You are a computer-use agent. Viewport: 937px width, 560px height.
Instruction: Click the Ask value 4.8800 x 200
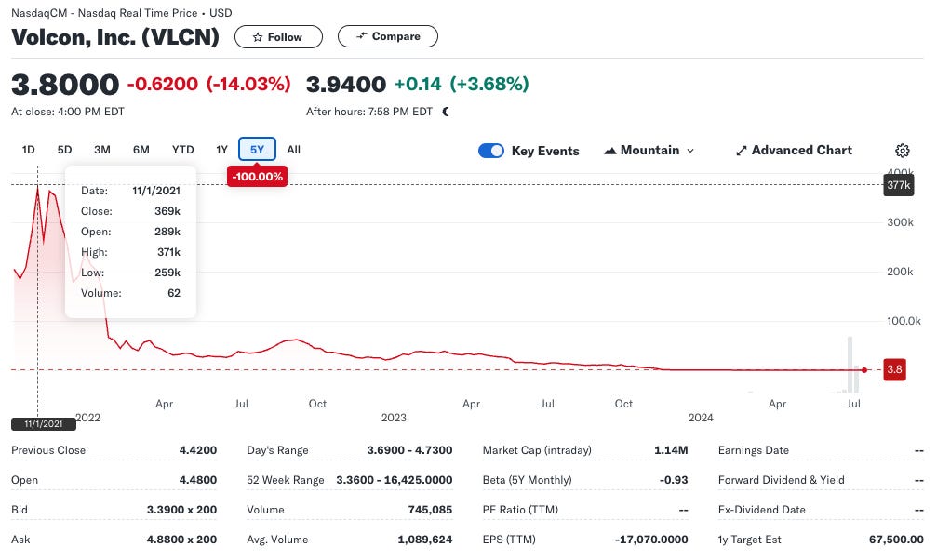[181, 540]
